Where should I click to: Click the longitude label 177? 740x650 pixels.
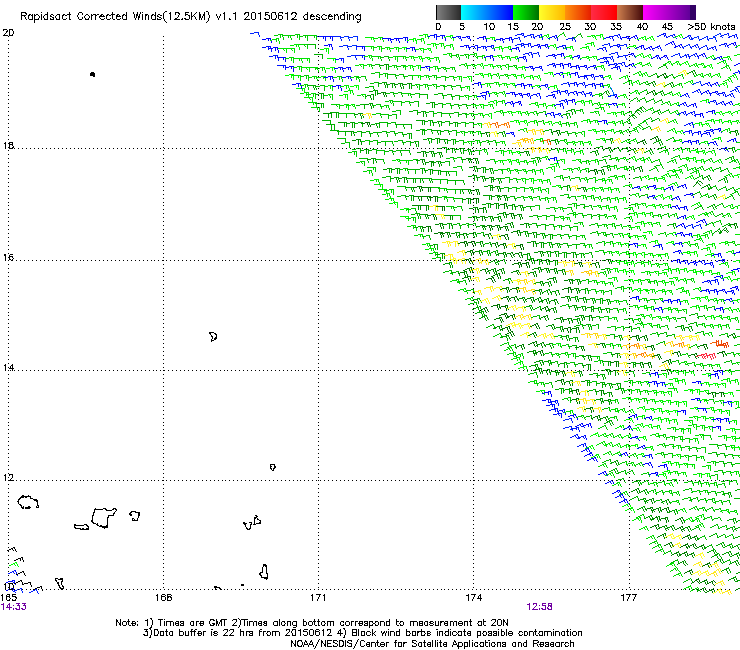pos(628,598)
